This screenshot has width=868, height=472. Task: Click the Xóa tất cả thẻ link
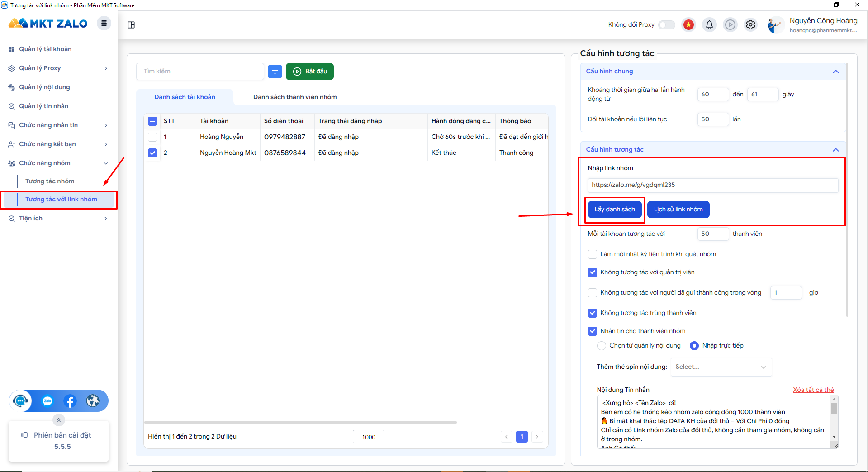tap(813, 390)
